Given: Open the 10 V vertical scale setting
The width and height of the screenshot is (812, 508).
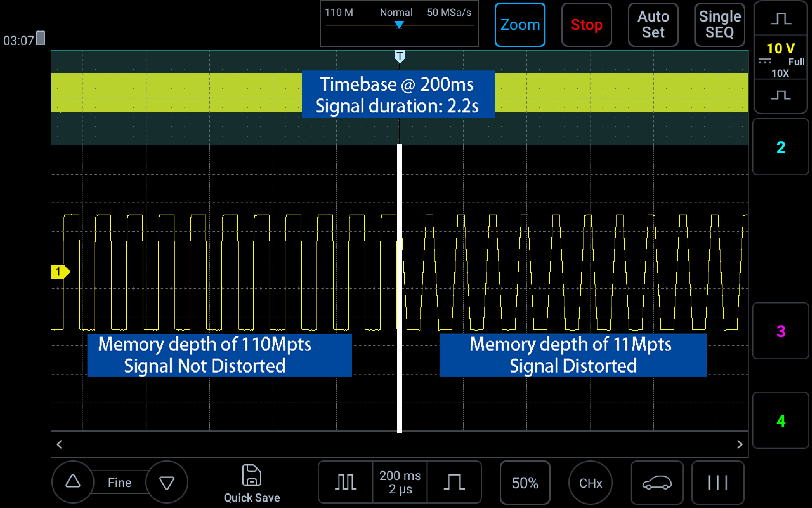Looking at the screenshot, I should [781, 48].
